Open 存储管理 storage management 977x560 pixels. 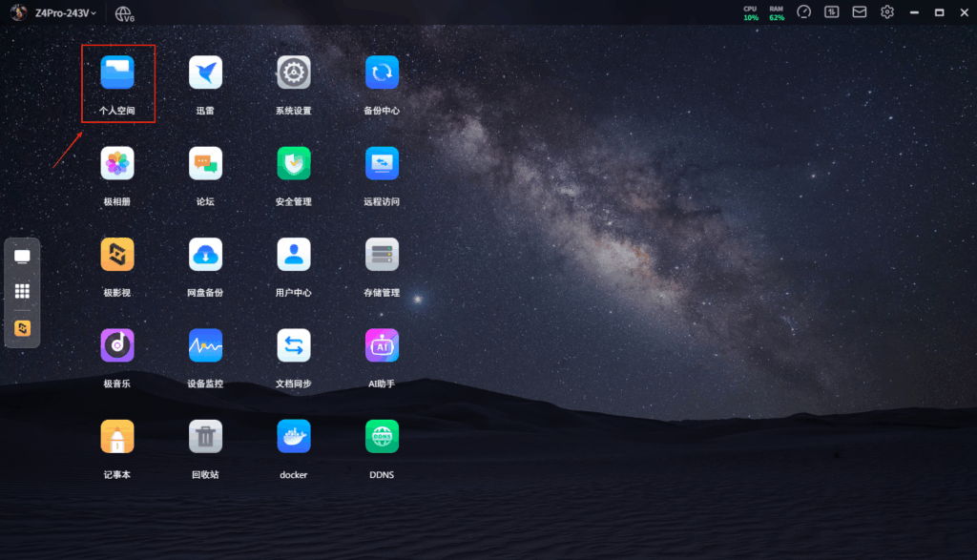pos(382,255)
